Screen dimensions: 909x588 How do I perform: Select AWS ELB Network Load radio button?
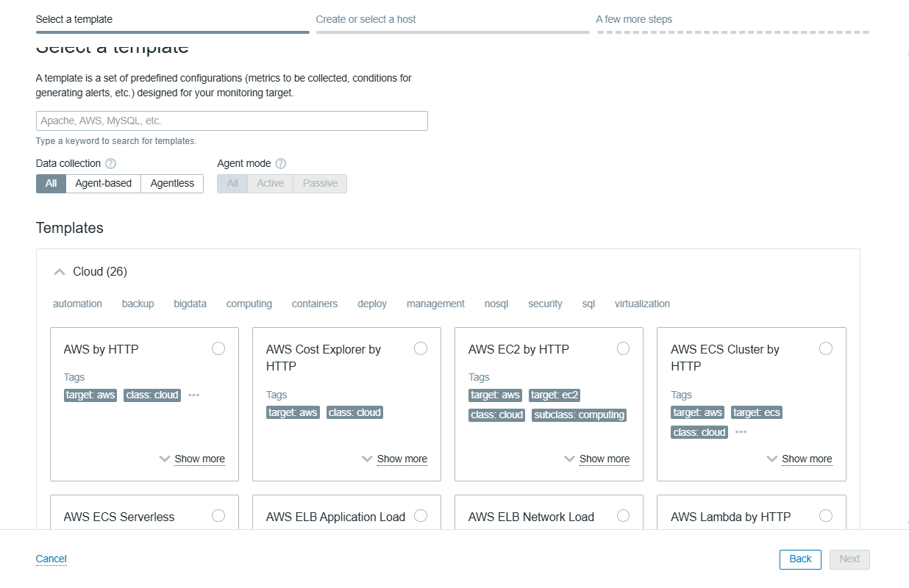coord(623,516)
